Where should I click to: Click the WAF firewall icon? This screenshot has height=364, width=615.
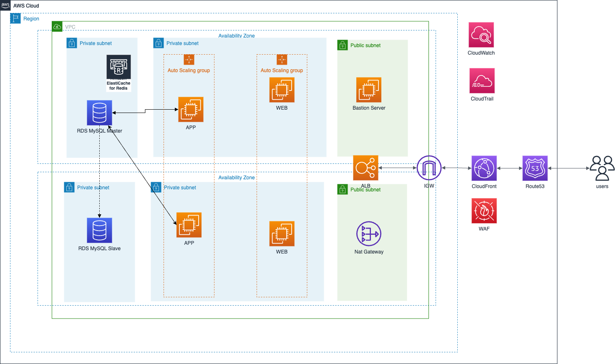click(x=484, y=211)
